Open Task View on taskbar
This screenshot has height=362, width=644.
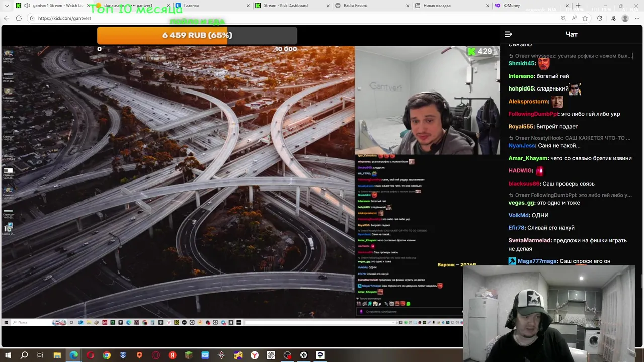coord(40,355)
